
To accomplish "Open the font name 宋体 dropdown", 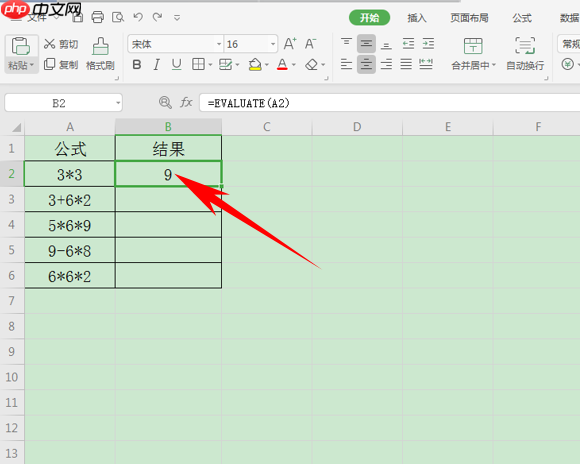I will tap(219, 44).
